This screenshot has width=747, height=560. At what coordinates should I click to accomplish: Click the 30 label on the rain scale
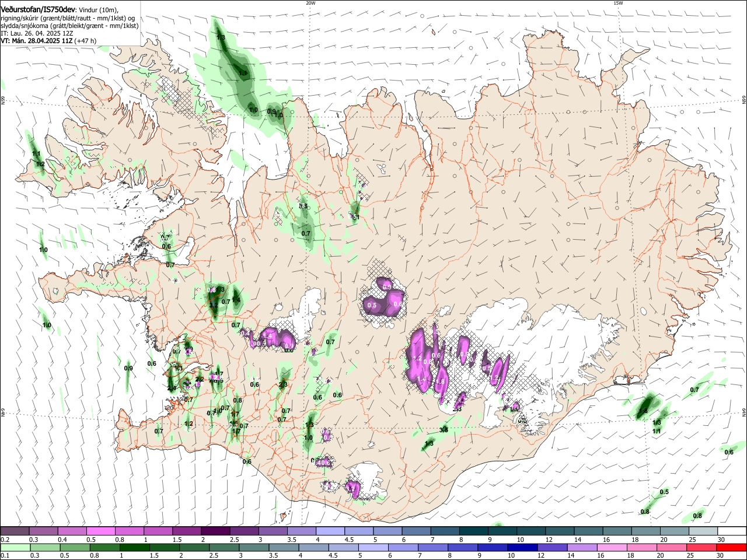[x=721, y=556]
